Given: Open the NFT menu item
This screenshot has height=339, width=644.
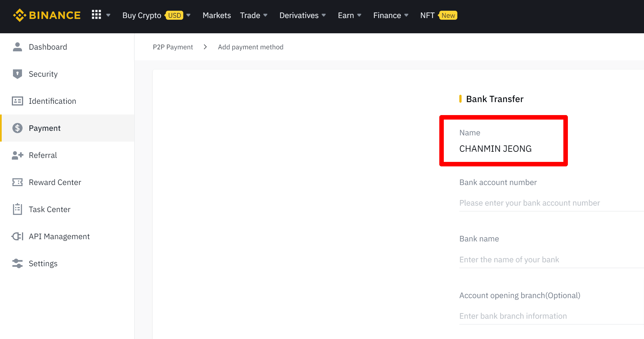Looking at the screenshot, I should 427,15.
